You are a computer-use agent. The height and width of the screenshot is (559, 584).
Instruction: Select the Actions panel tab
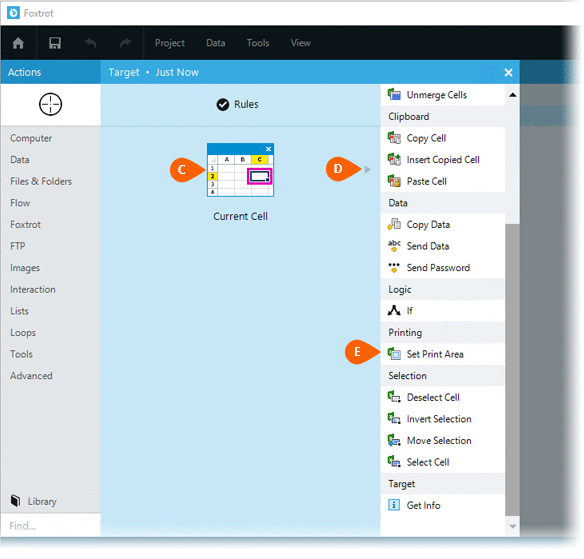click(x=50, y=72)
